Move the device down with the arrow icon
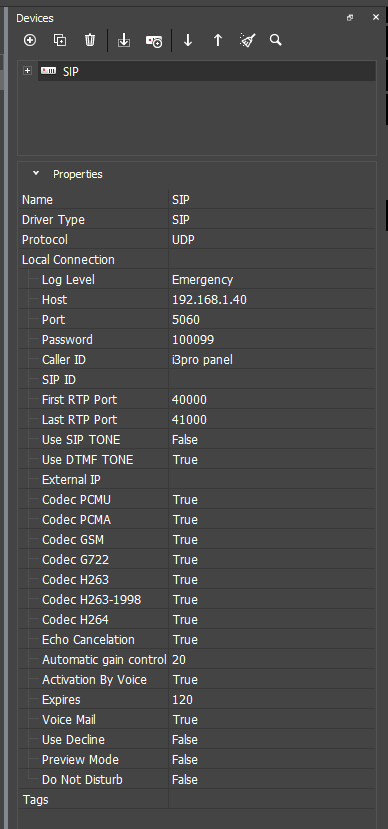 188,40
